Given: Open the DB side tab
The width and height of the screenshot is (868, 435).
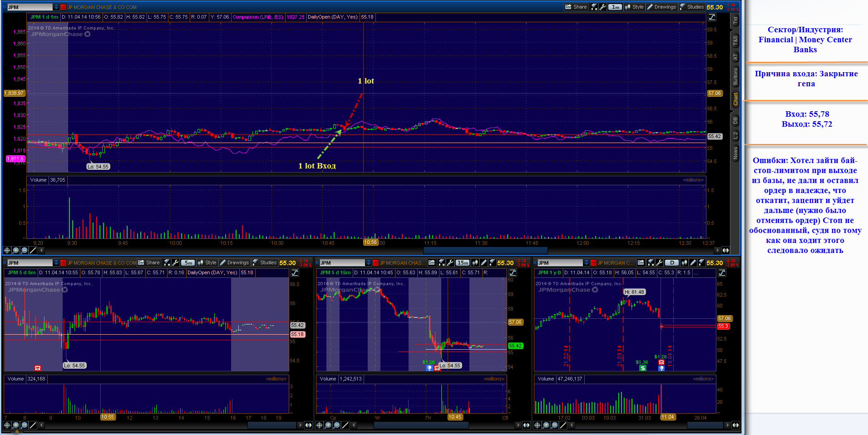Looking at the screenshot, I should click(x=735, y=120).
